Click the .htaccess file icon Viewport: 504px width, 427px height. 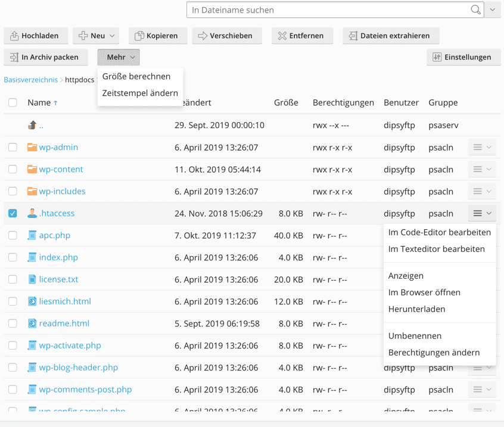click(32, 213)
